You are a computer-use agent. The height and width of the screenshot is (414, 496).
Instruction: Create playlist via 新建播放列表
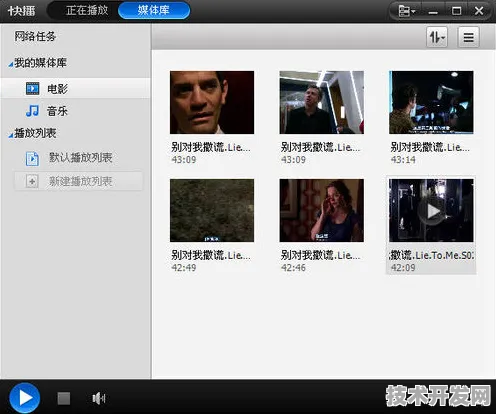[78, 181]
